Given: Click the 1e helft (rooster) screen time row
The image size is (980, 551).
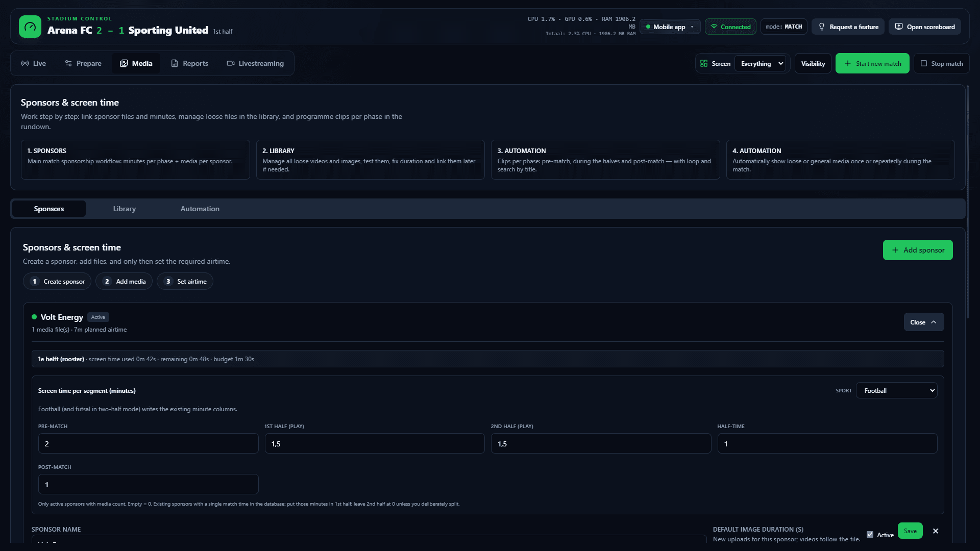Looking at the screenshot, I should (x=487, y=359).
